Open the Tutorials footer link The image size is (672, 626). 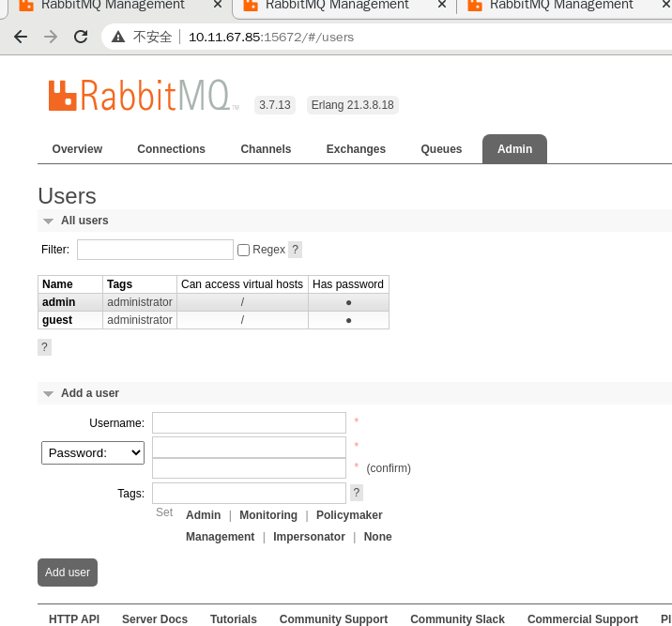[x=234, y=619]
